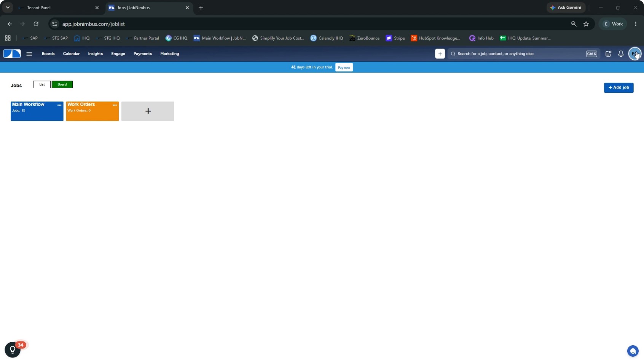Click the icon left of the bell

(x=608, y=54)
